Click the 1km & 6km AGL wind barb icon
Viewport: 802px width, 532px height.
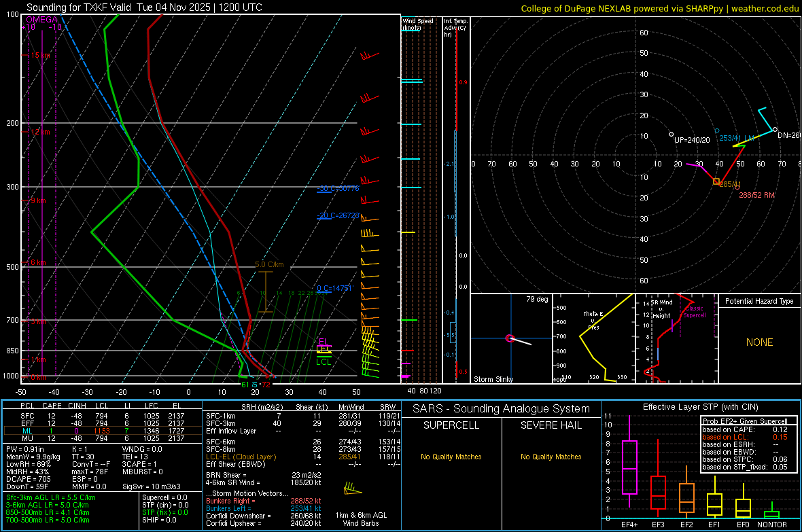pos(353,489)
